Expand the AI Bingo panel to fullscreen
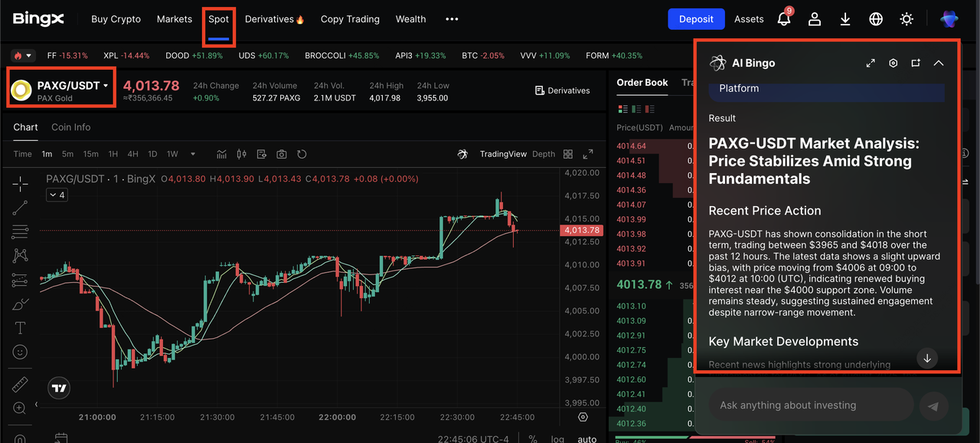Image resolution: width=980 pixels, height=443 pixels. [x=871, y=63]
